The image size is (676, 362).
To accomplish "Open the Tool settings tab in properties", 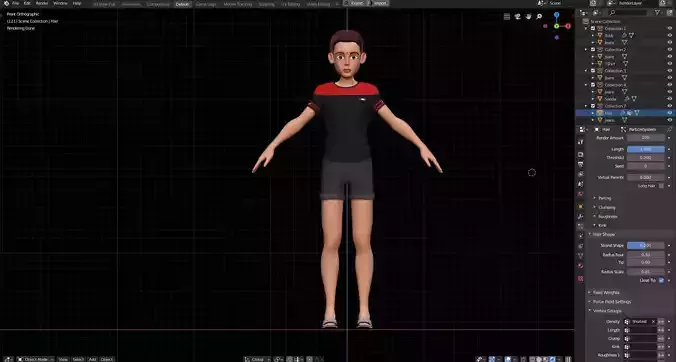I will click(580, 142).
